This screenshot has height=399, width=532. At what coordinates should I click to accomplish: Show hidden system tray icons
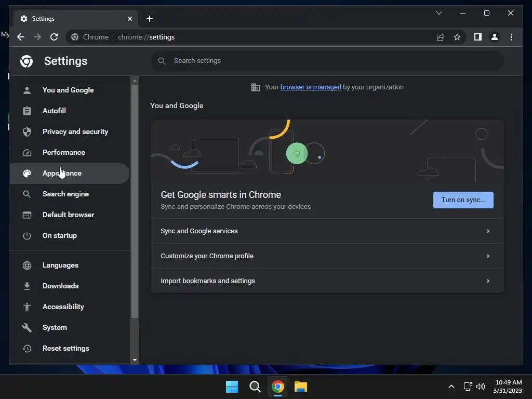451,387
